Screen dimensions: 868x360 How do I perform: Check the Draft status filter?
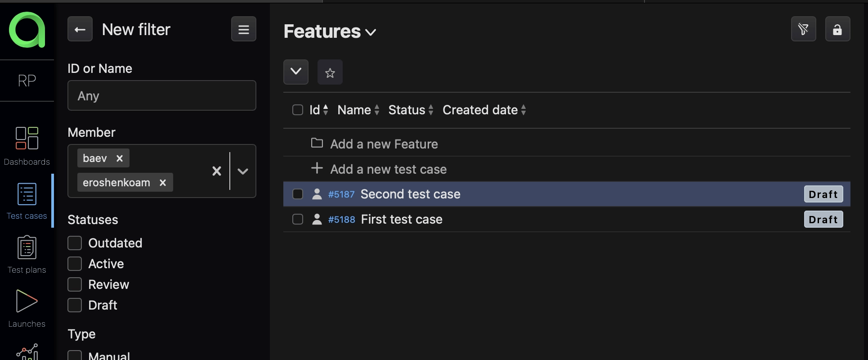pos(75,305)
